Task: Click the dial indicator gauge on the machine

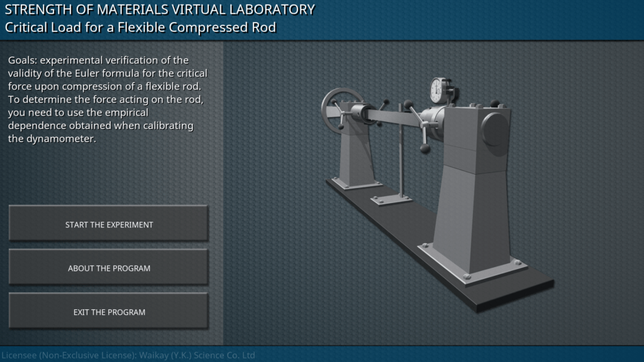Action: coord(437,90)
